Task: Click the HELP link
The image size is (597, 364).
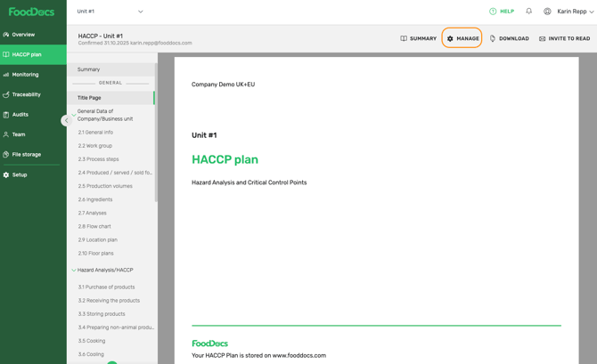Action: tap(502, 12)
